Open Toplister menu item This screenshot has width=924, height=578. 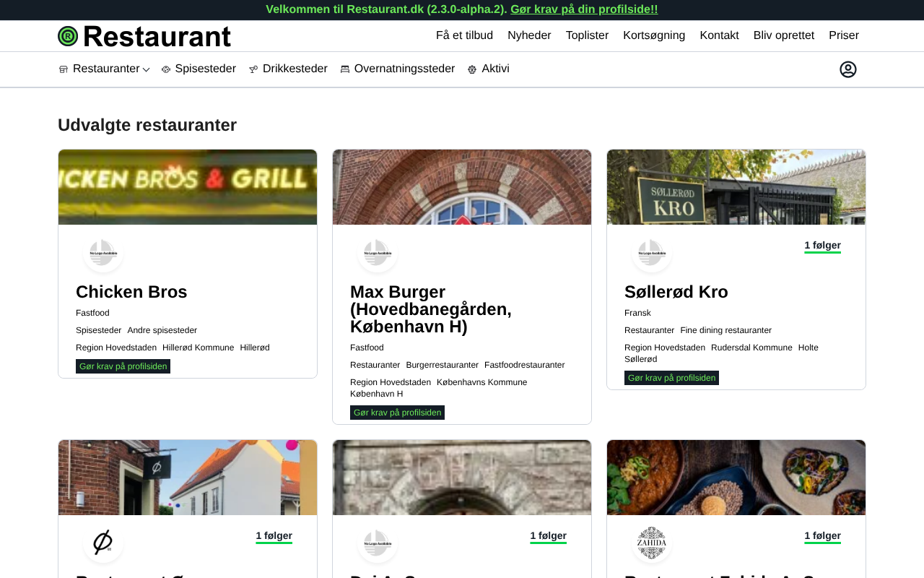(x=587, y=35)
